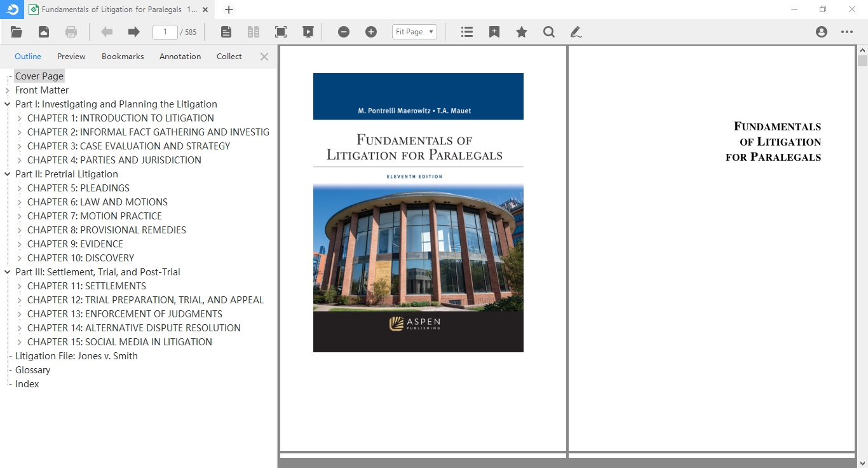868x468 pixels.
Task: Click the vertical scrollbar down arrow
Action: point(862,463)
